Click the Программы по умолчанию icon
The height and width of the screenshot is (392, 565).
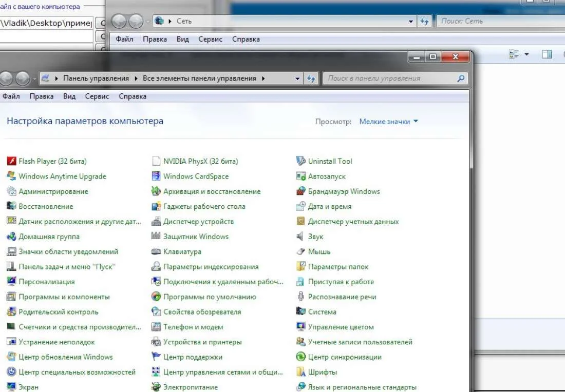[x=156, y=297]
